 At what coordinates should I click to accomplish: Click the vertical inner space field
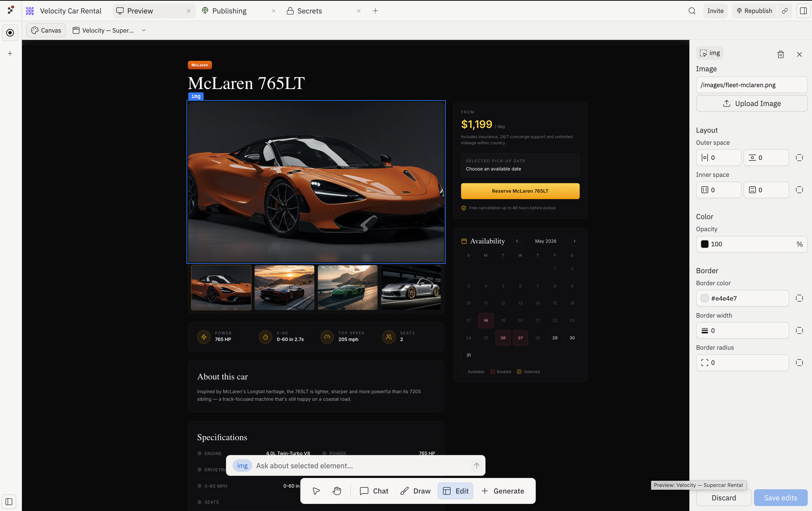pyautogui.click(x=766, y=190)
